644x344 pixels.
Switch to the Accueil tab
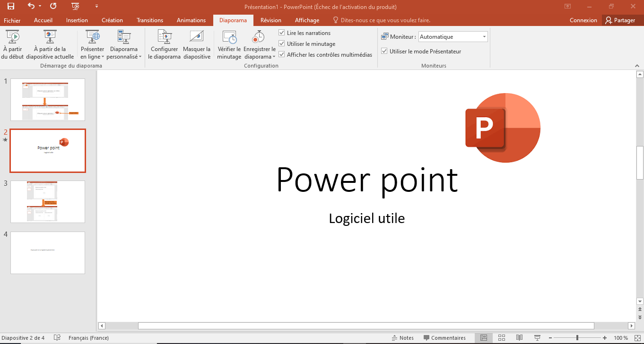coord(44,20)
